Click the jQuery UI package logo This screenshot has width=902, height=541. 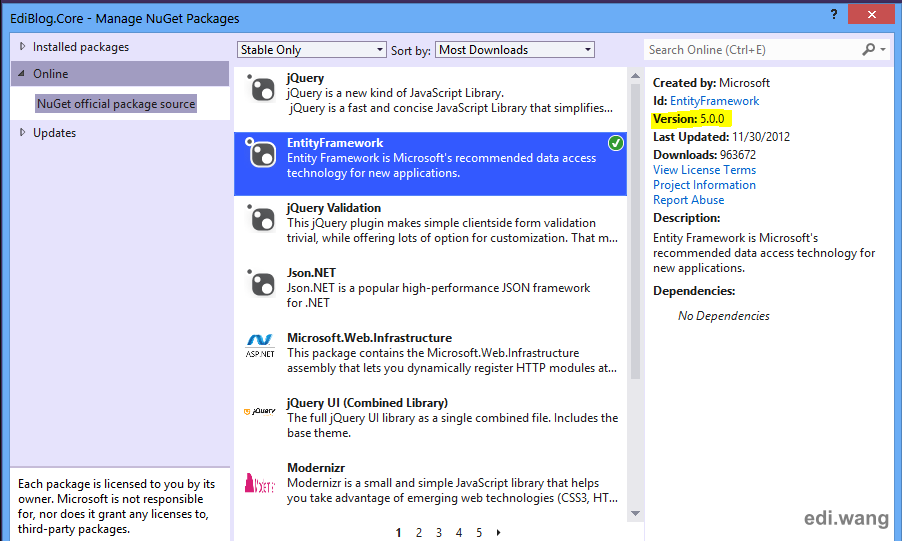pos(260,411)
